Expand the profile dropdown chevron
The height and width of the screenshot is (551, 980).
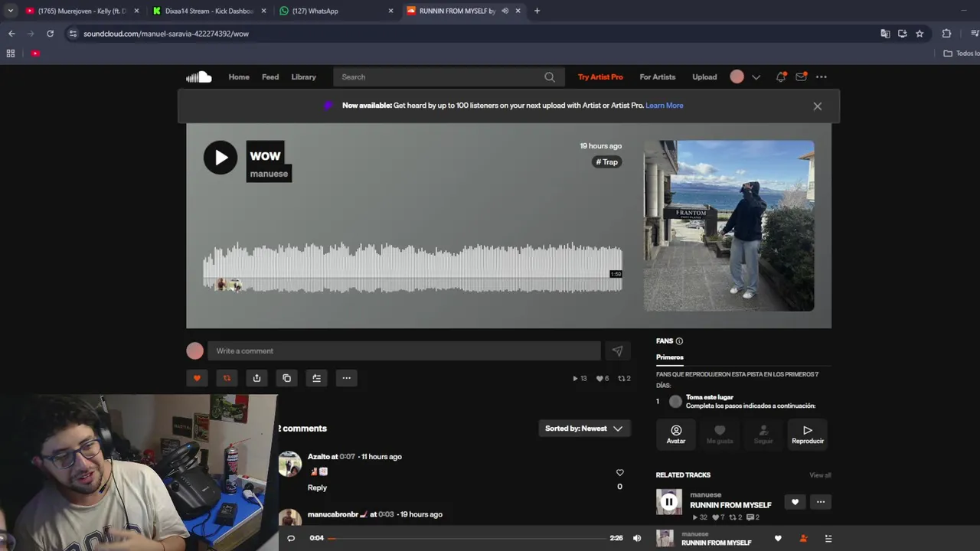point(756,77)
